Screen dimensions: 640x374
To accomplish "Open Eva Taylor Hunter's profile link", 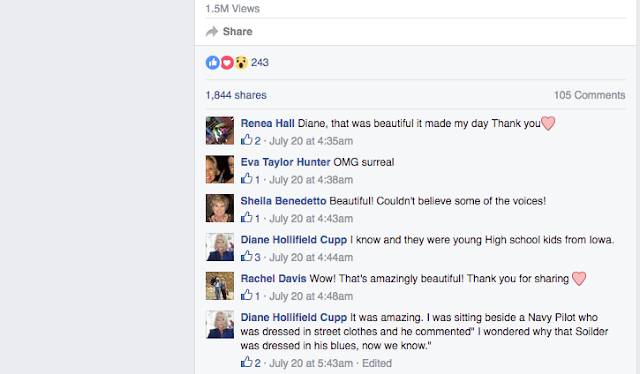I will click(x=285, y=162).
